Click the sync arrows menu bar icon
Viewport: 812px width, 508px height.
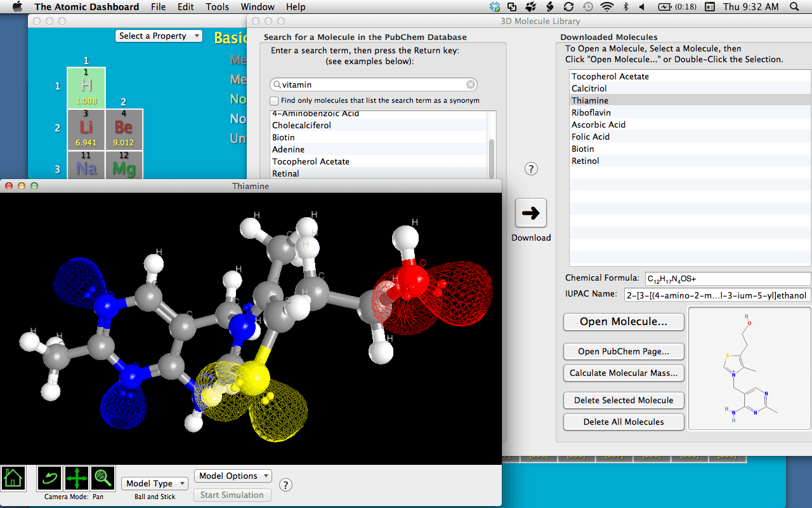[568, 7]
